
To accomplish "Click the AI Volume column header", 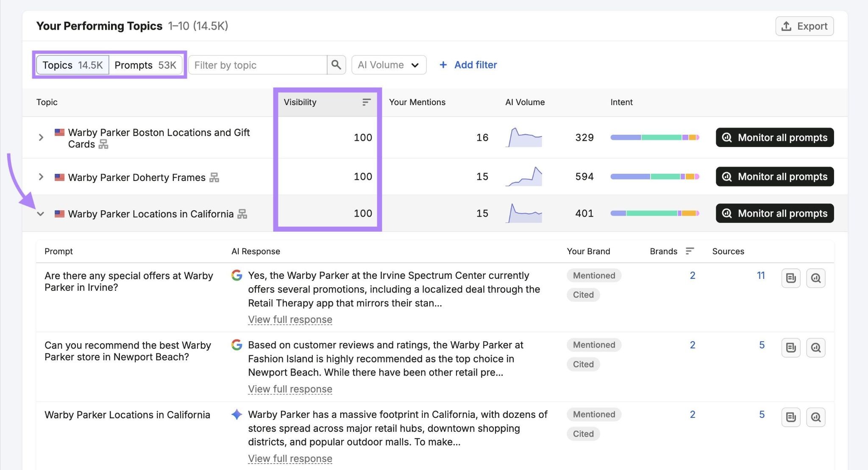I will pyautogui.click(x=525, y=102).
